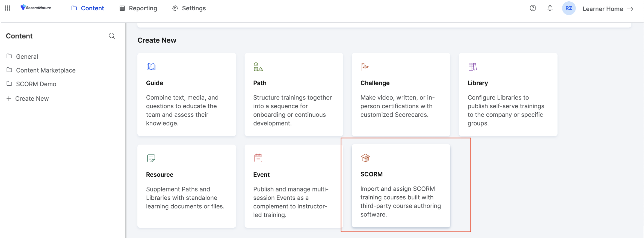Open the Content Marketplace folder
Screen dimensions: 644x240
[46, 70]
